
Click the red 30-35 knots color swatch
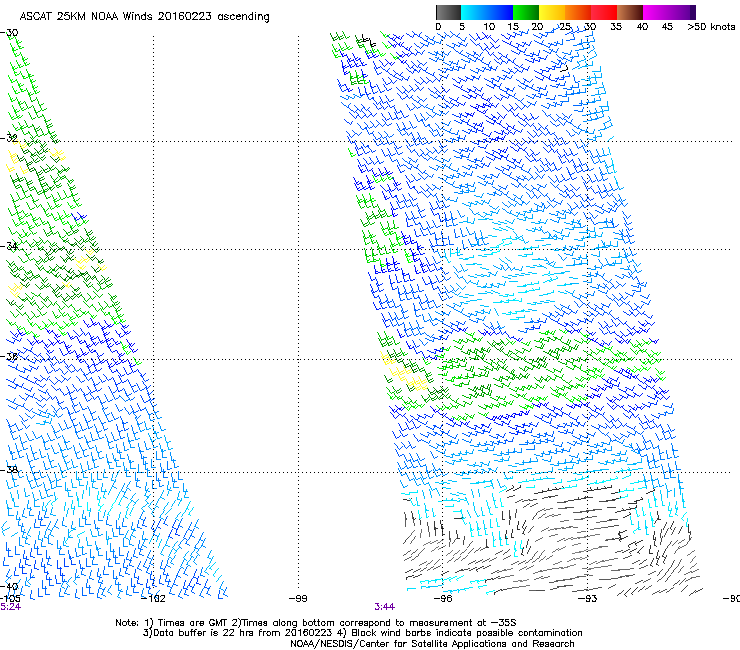click(604, 12)
